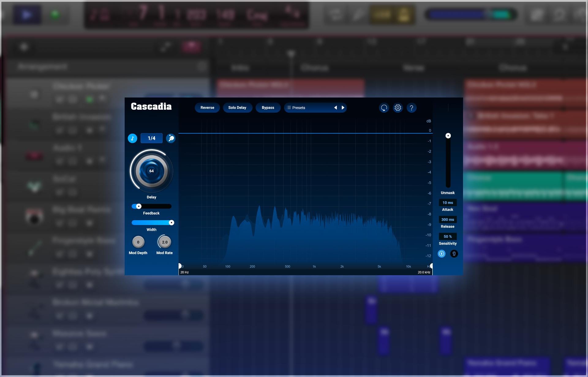Click the Release 300 ms field
Image resolution: width=588 pixels, height=377 pixels.
click(x=448, y=219)
